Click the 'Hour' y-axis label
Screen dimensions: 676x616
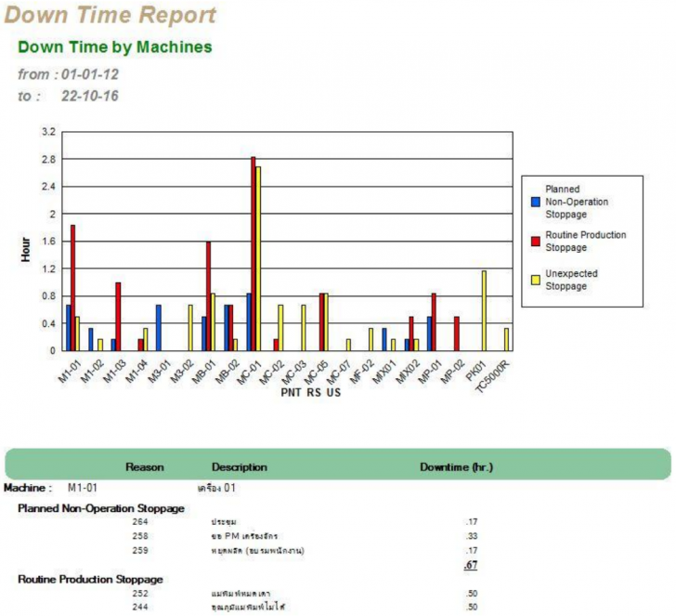pos(26,249)
